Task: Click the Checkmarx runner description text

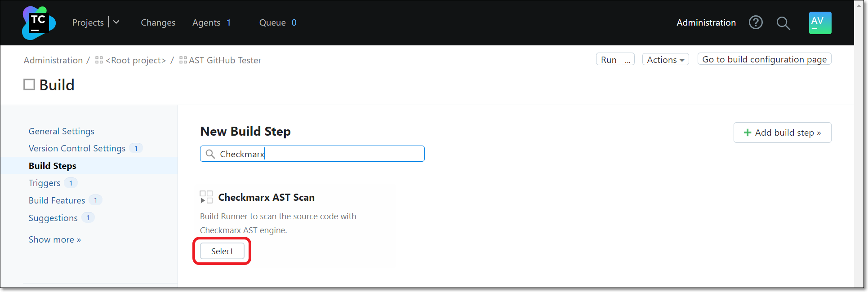Action: [x=278, y=223]
